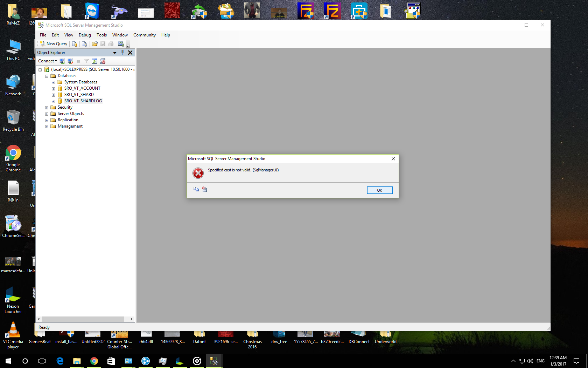Click the Open File toolbar icon

[x=94, y=44]
